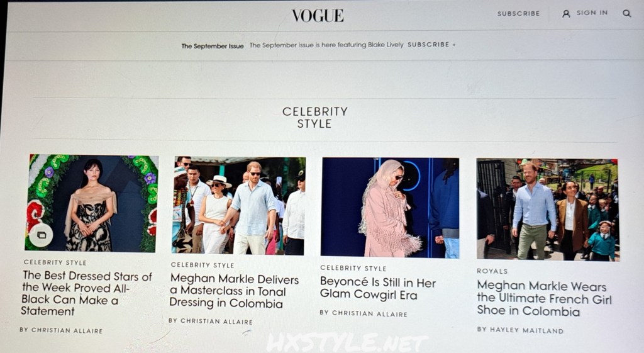Click Subscribe in the September Issue banner
Image resolution: width=644 pixels, height=353 pixels.
(x=431, y=45)
